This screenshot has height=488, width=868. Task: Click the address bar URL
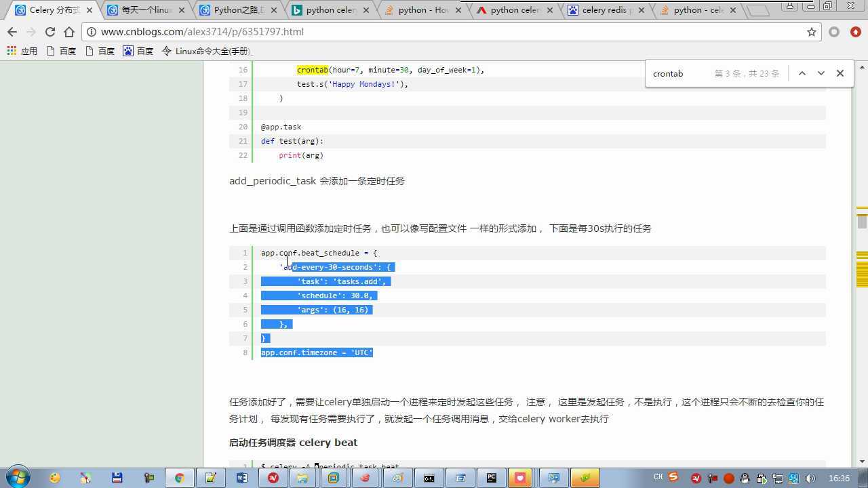(x=202, y=32)
